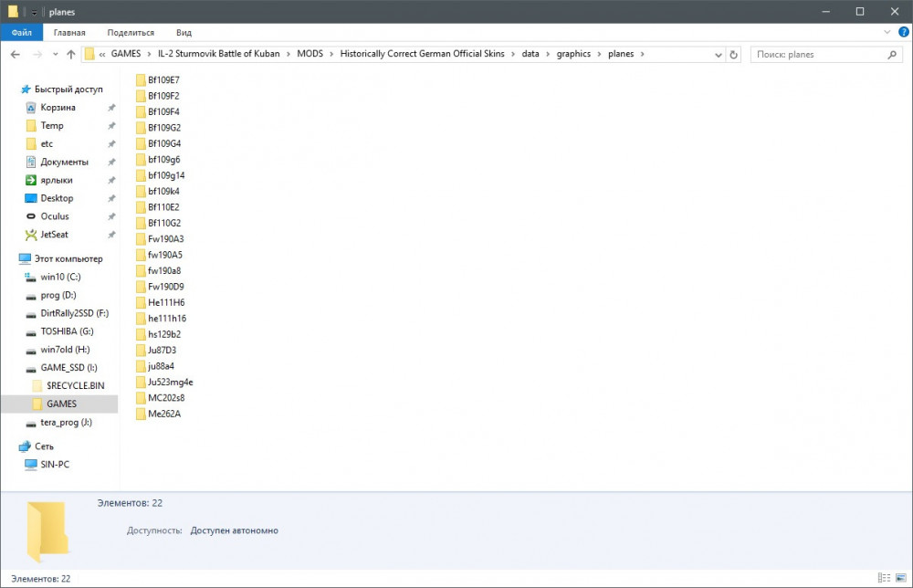
Task: Select the Fw190A3 folder icon
Action: coord(141,238)
